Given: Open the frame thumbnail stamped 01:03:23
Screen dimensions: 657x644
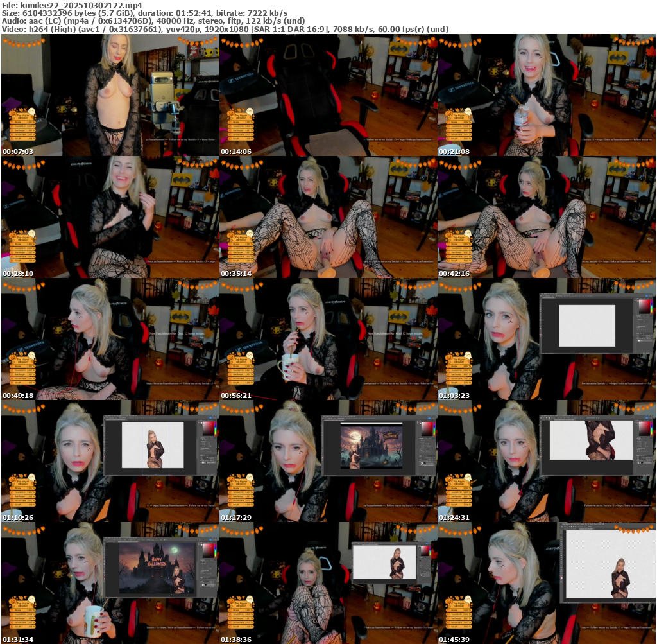Looking at the screenshot, I should pyautogui.click(x=547, y=339).
